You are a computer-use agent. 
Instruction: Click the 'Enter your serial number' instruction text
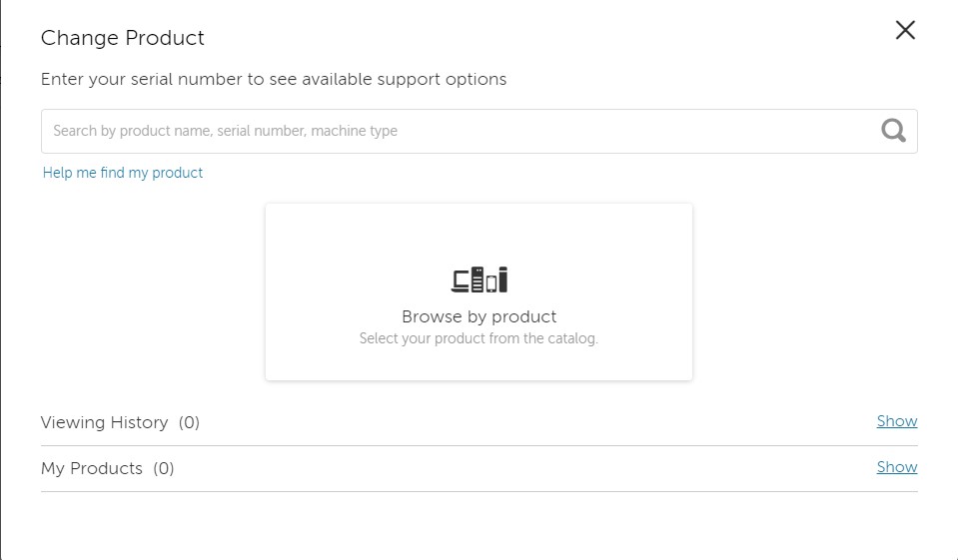(x=273, y=79)
